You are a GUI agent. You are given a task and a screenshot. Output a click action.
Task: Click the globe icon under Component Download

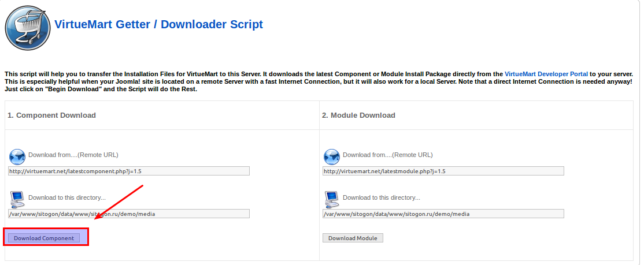coord(17,157)
